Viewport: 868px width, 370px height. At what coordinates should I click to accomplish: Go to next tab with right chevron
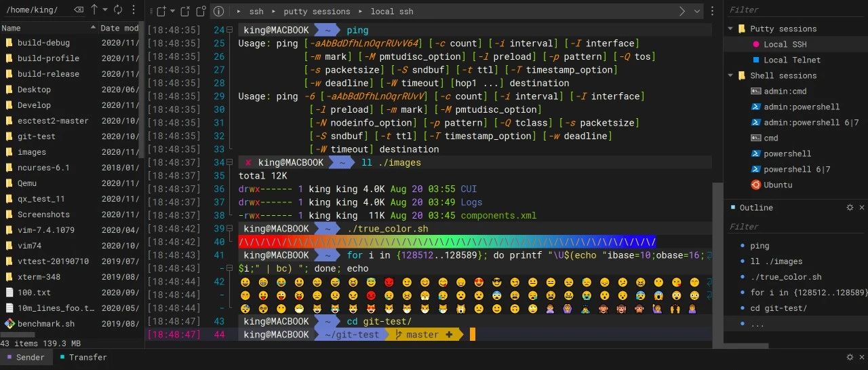click(682, 11)
